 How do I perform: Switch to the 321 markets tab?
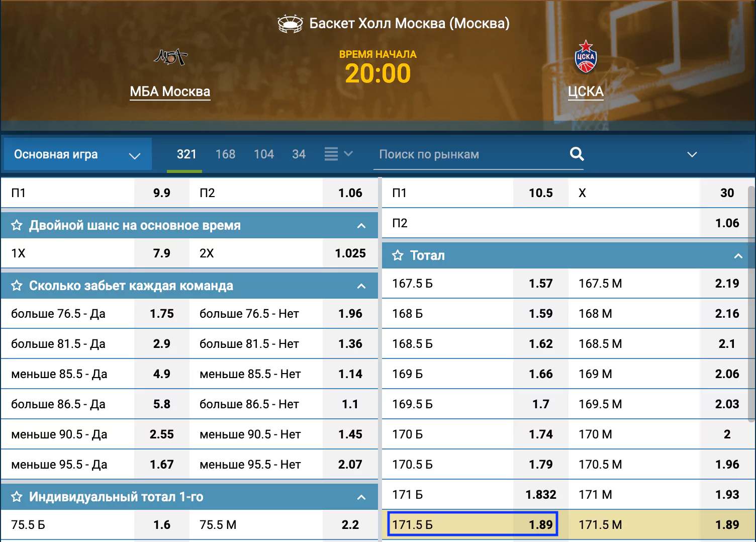click(x=186, y=154)
